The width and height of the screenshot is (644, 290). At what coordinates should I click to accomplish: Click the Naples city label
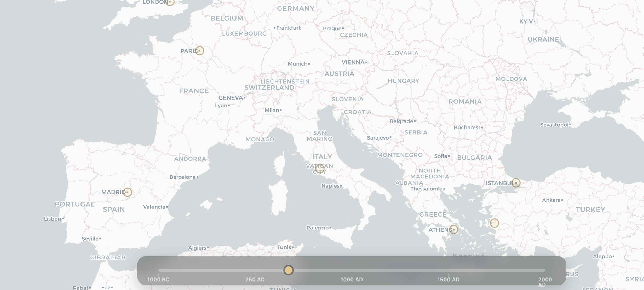330,186
